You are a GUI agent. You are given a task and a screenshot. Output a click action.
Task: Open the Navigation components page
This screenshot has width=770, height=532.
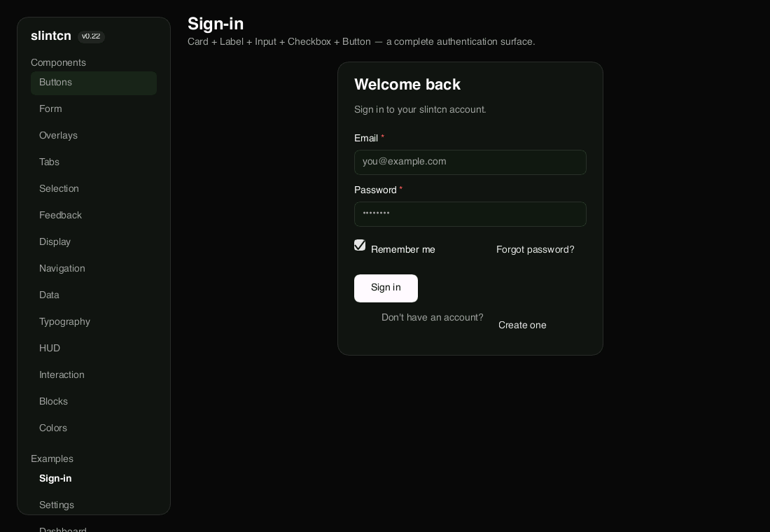(94, 268)
